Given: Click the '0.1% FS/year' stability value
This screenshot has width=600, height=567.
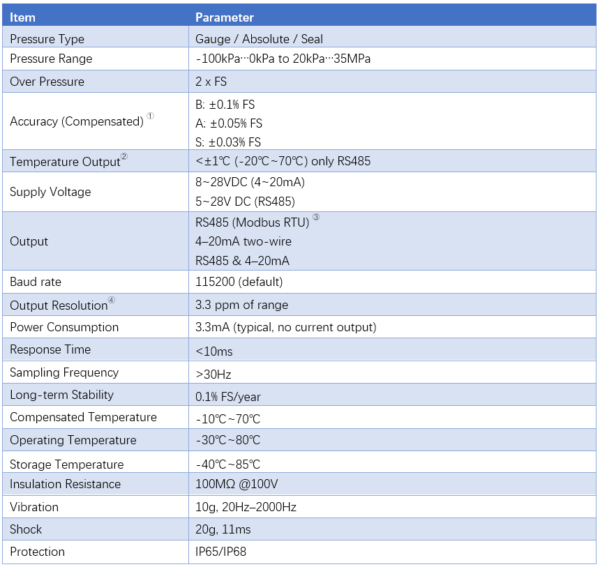Looking at the screenshot, I should (x=229, y=395).
